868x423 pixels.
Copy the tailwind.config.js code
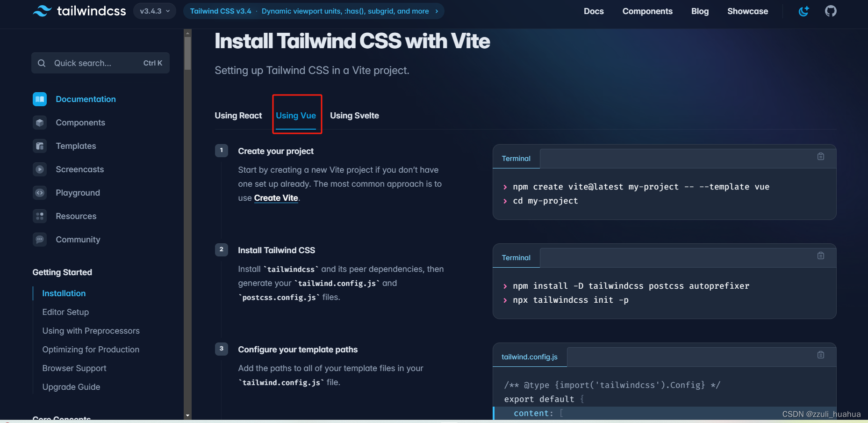(821, 355)
